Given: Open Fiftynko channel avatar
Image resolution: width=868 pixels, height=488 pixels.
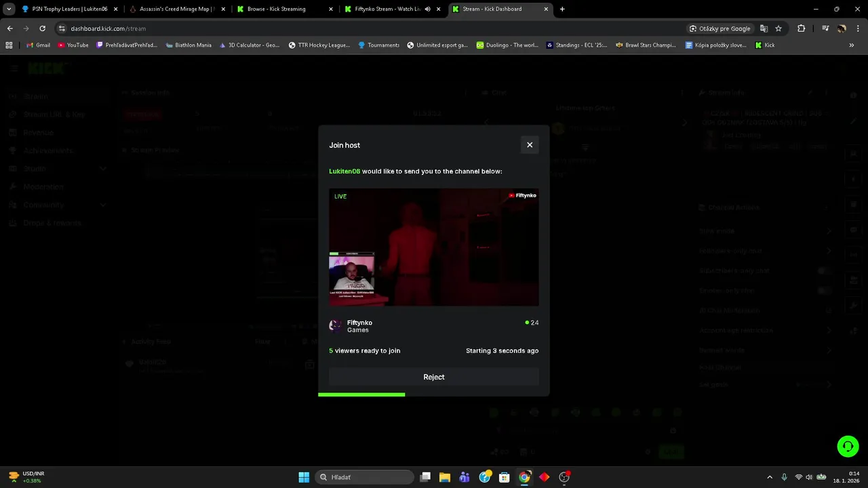Looking at the screenshot, I should 336,326.
